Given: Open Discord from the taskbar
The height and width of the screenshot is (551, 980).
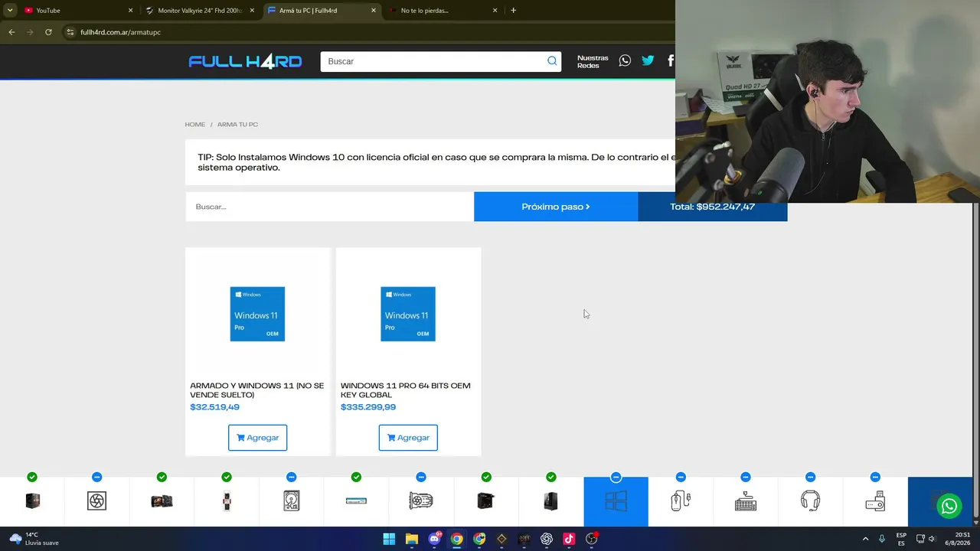Looking at the screenshot, I should click(434, 539).
